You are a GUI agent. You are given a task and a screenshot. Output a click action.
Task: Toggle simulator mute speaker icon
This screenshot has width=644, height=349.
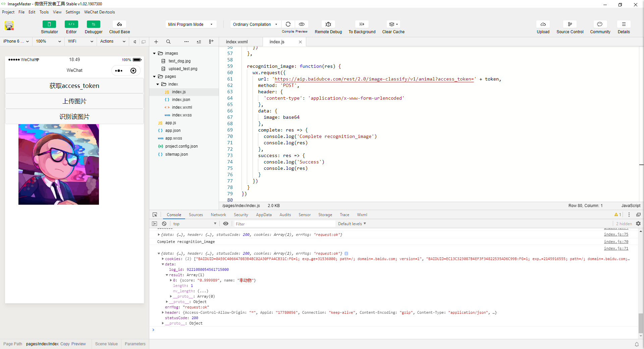pyautogui.click(x=135, y=42)
